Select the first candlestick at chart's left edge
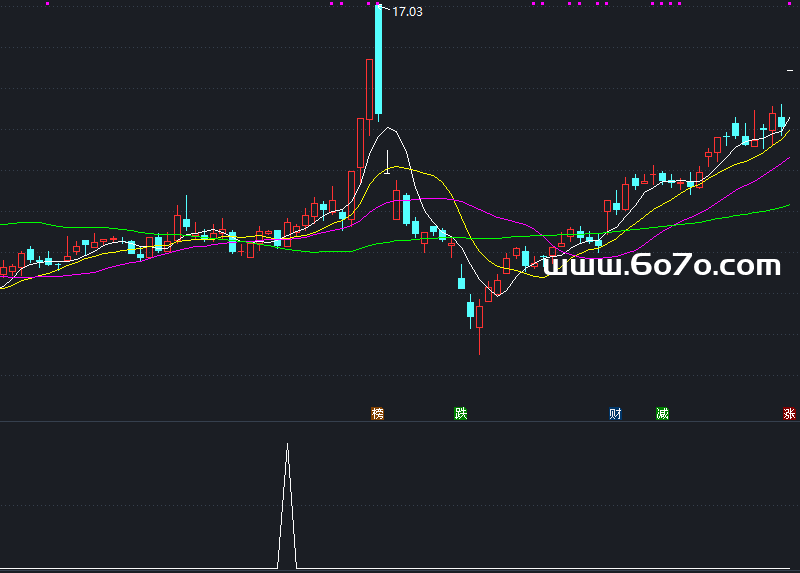 [3, 270]
